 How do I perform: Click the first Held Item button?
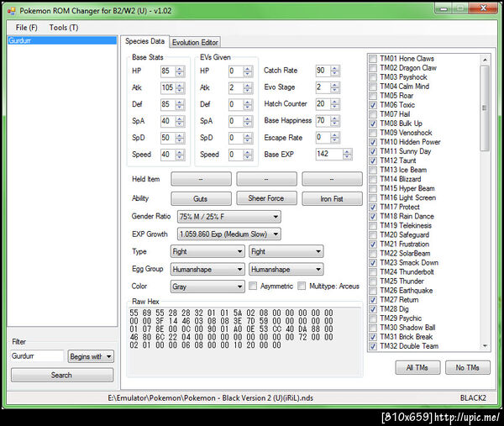pyautogui.click(x=201, y=179)
